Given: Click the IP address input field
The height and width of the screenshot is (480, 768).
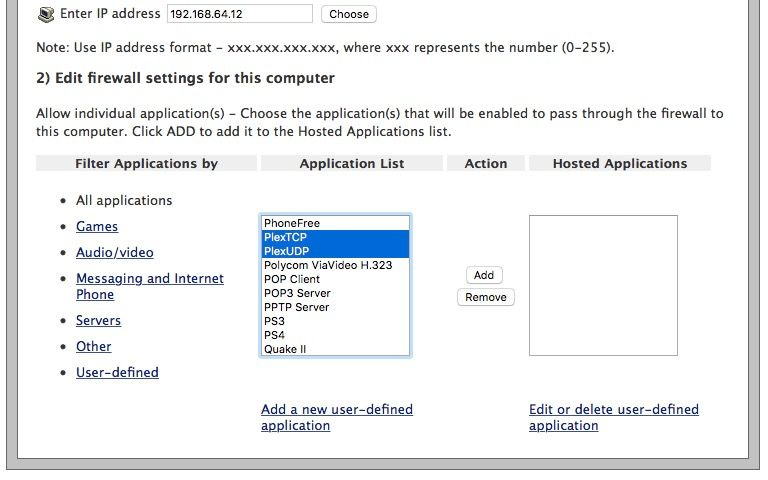Looking at the screenshot, I should click(x=240, y=14).
